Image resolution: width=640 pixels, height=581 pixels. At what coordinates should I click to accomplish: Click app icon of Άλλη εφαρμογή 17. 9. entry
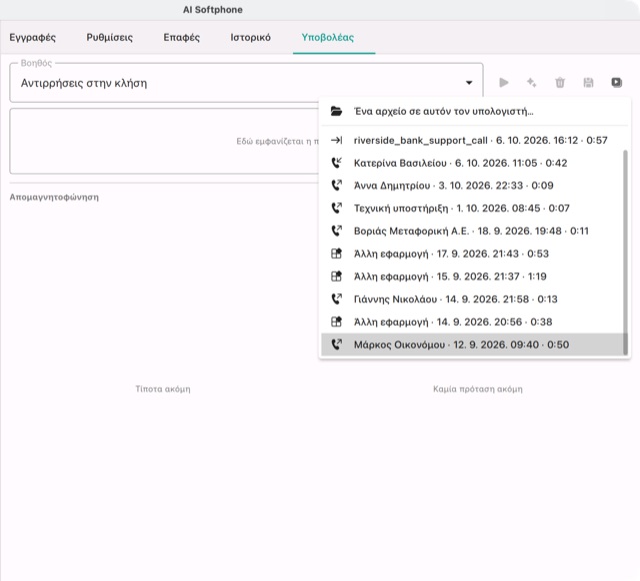(336, 254)
